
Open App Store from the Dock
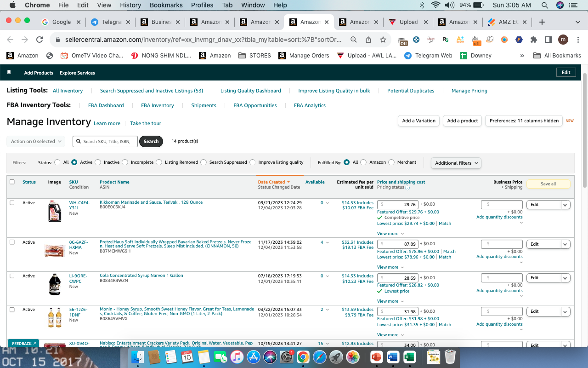click(x=254, y=356)
